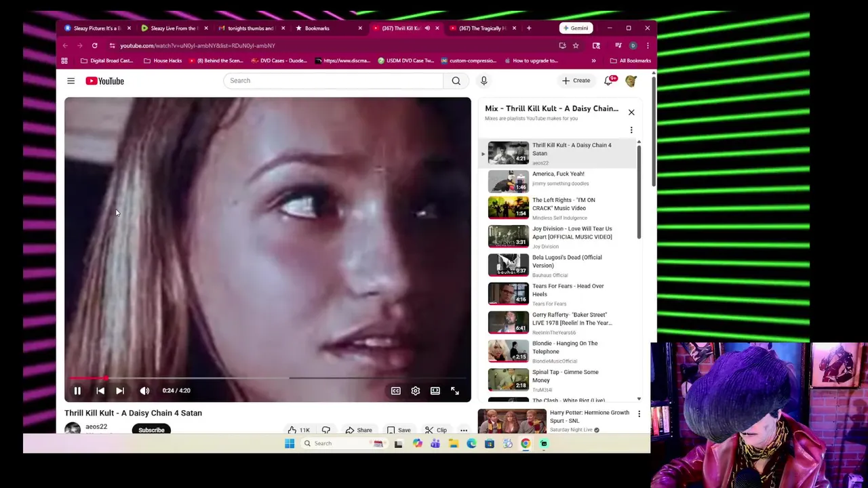
Task: Open the aeos22 channel avatar
Action: [73, 429]
